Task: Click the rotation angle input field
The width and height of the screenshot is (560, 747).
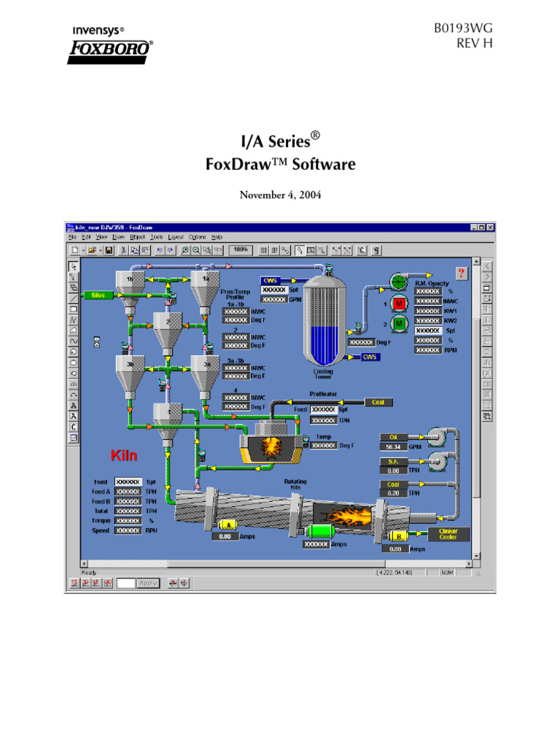Action: click(125, 583)
